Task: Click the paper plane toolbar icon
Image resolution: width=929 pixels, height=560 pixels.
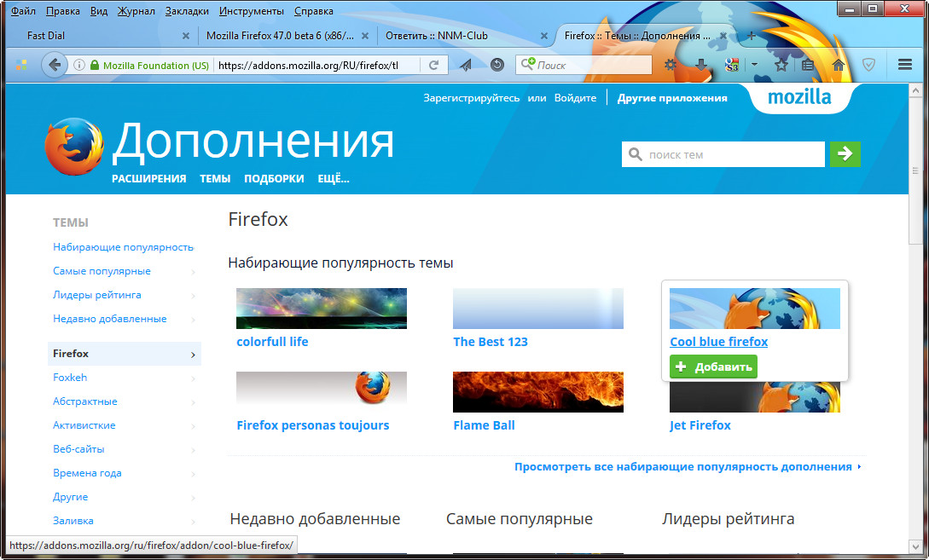Action: click(x=466, y=65)
